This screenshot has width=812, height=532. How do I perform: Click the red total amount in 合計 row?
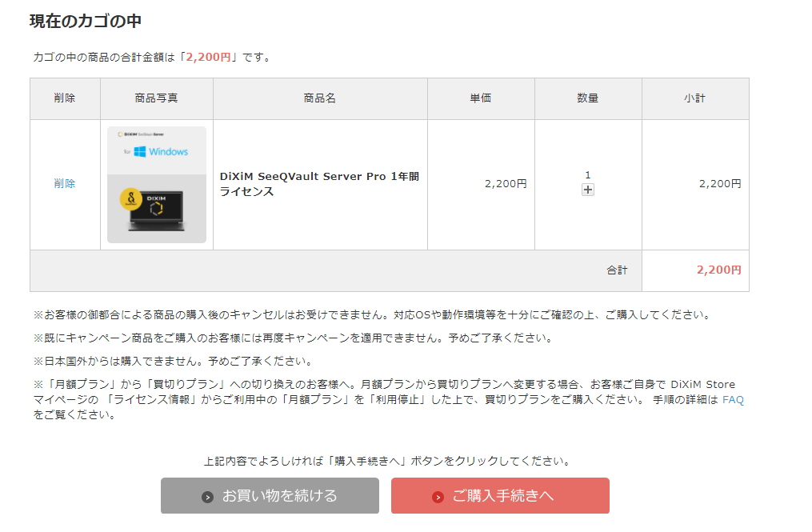(x=718, y=270)
